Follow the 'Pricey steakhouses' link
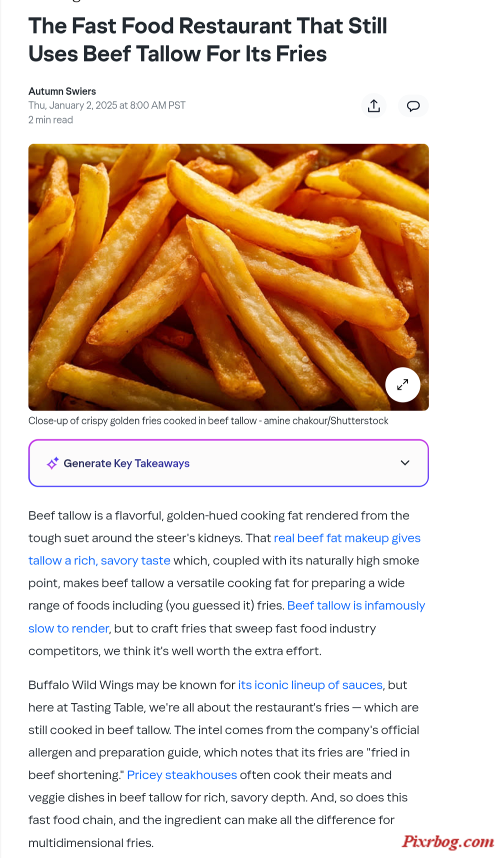 point(182,775)
